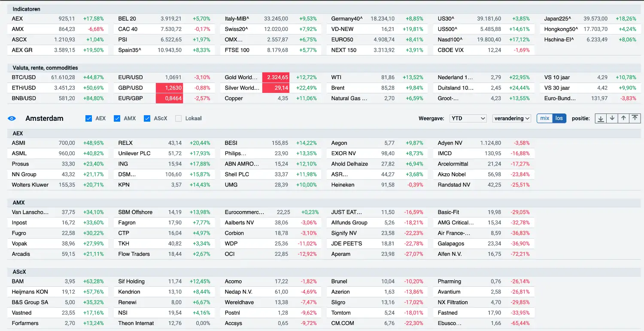Screen dimensions: 644x331
Task: Open the Fastned stock
Action: tap(448, 313)
